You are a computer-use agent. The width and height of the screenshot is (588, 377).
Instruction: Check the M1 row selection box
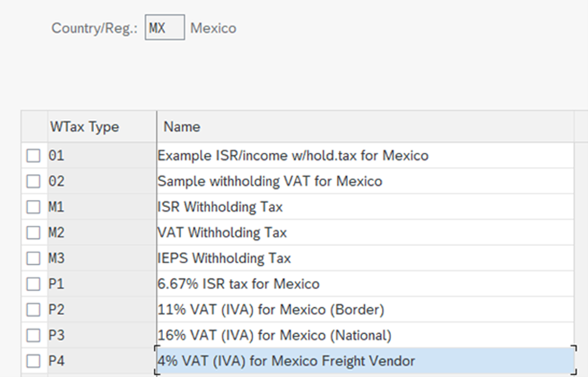point(33,208)
